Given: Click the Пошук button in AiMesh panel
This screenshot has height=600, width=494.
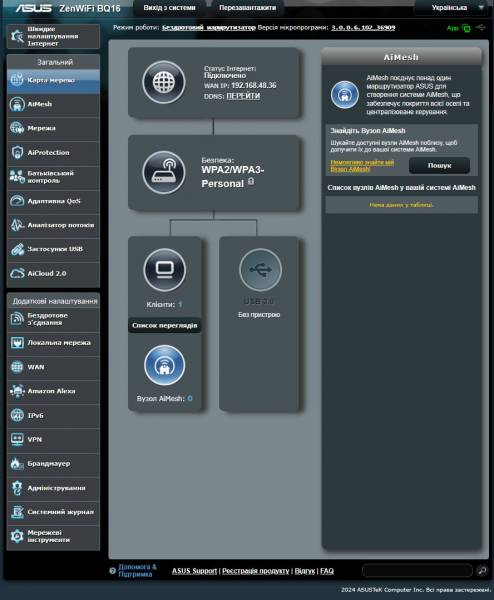Looking at the screenshot, I should [439, 166].
